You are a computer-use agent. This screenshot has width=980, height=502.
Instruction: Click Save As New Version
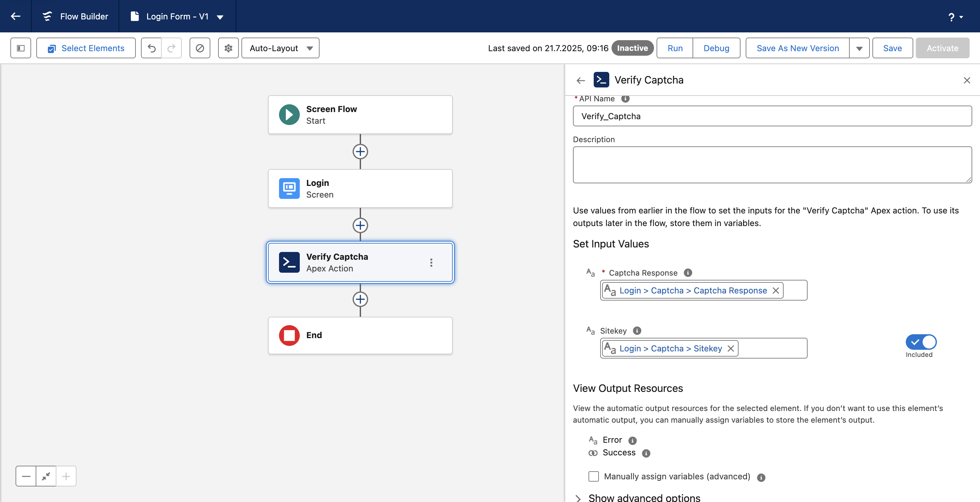click(798, 48)
